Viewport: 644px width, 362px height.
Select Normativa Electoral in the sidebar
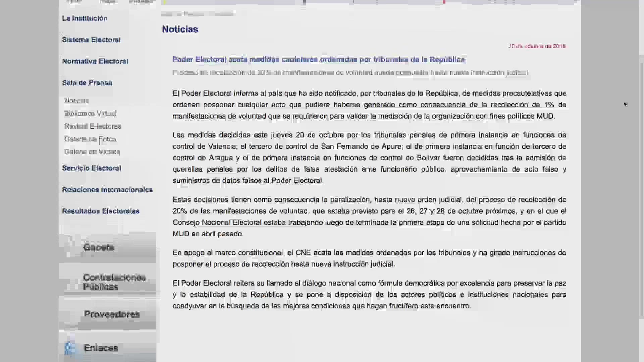[95, 61]
